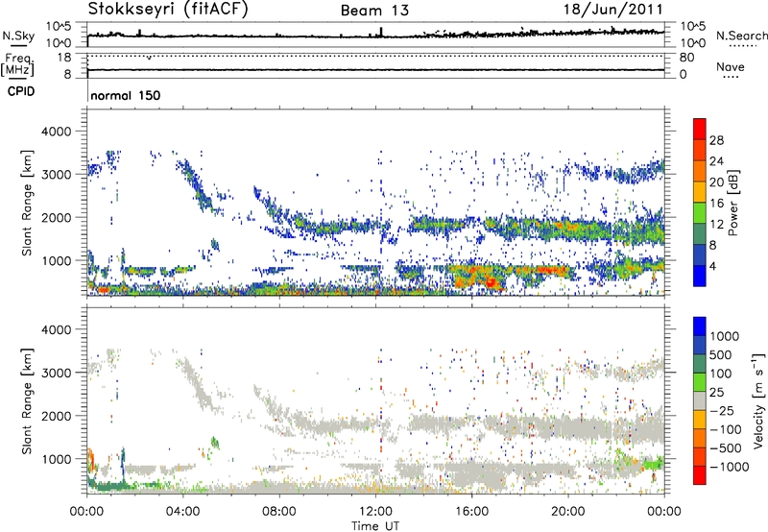The width and height of the screenshot is (768, 532).
Task: Click the 'Beam 13' header label
Action: click(x=374, y=11)
